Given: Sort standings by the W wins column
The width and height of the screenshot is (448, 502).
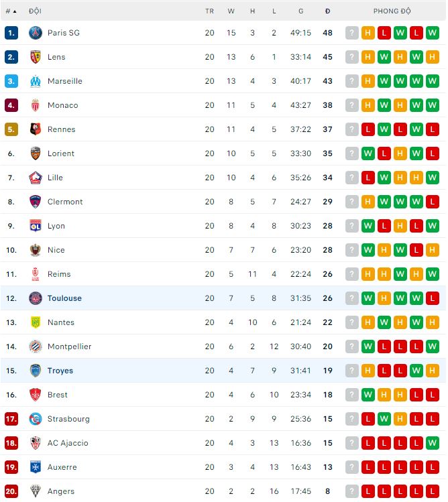Looking at the screenshot, I should point(231,11).
